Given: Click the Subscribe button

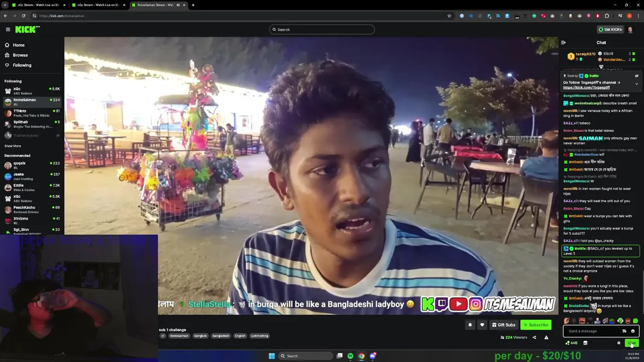Looking at the screenshot, I should pos(536,325).
